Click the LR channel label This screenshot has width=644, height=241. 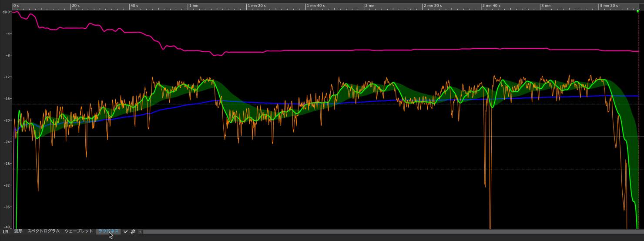[5, 232]
